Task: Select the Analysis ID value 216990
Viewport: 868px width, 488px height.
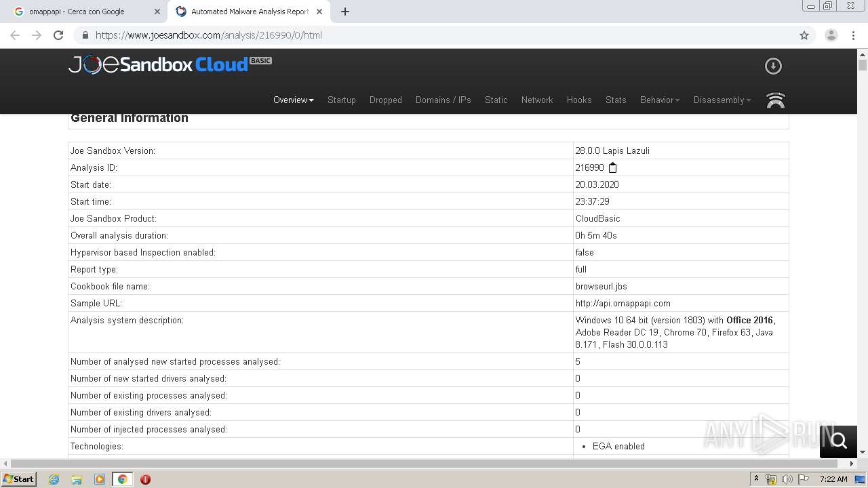Action: pyautogui.click(x=589, y=167)
